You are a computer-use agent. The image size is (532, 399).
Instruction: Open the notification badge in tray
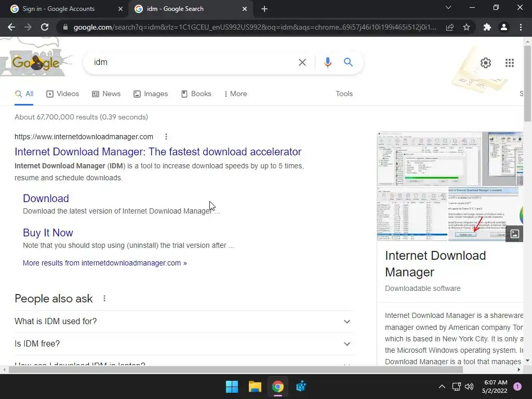coord(517,387)
